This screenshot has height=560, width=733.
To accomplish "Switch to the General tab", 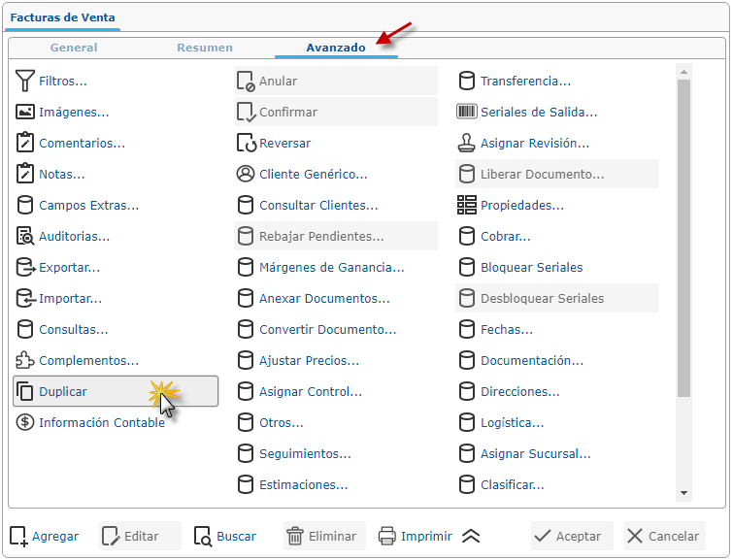I will click(74, 48).
